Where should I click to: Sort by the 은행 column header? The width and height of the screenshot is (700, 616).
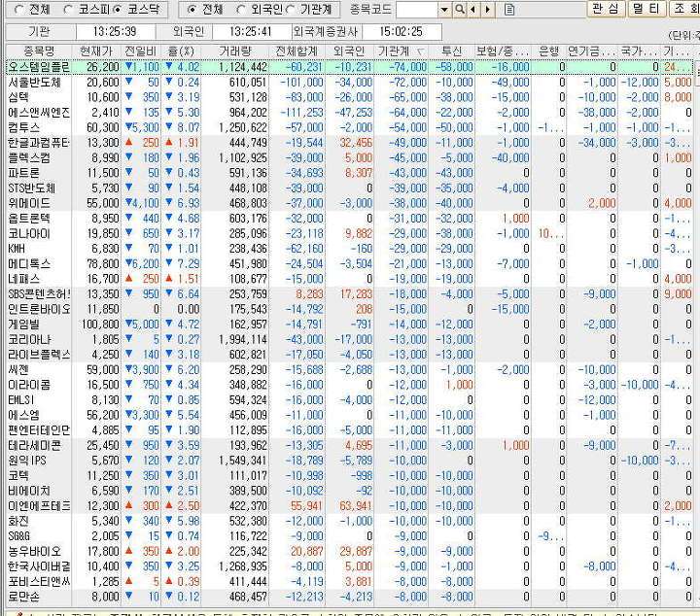pyautogui.click(x=548, y=51)
